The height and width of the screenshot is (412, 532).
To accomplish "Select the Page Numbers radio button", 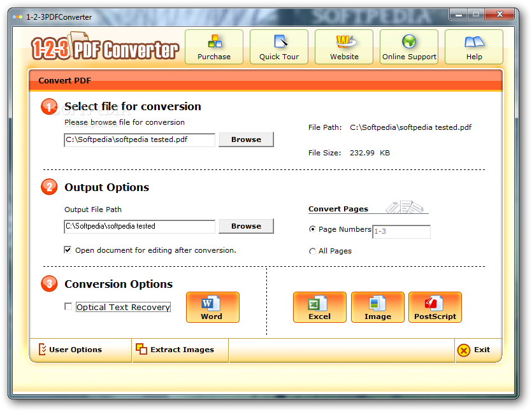I will tap(312, 229).
